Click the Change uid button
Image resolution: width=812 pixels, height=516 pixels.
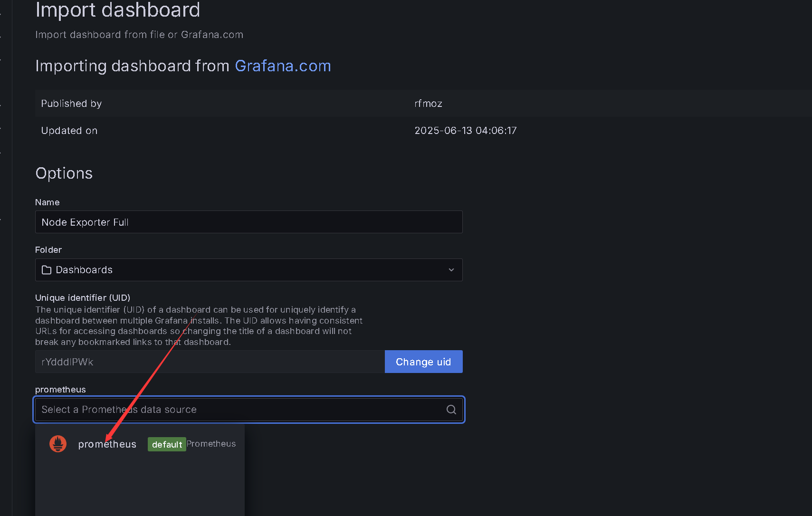[x=423, y=362]
